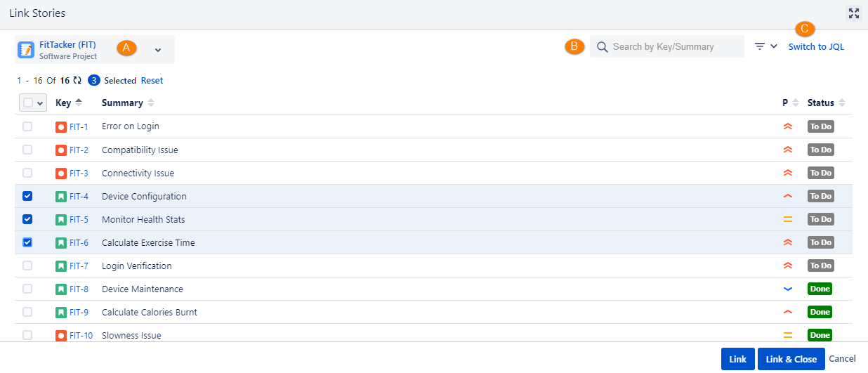Click the story icon for FIT-7
Image resolution: width=868 pixels, height=373 pixels.
click(x=61, y=266)
